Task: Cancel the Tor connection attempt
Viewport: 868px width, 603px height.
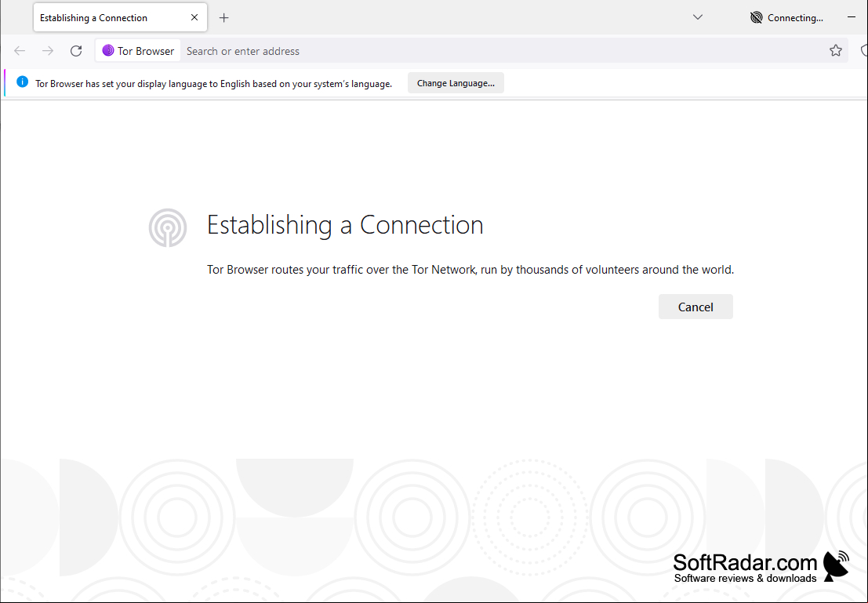Action: (x=695, y=307)
